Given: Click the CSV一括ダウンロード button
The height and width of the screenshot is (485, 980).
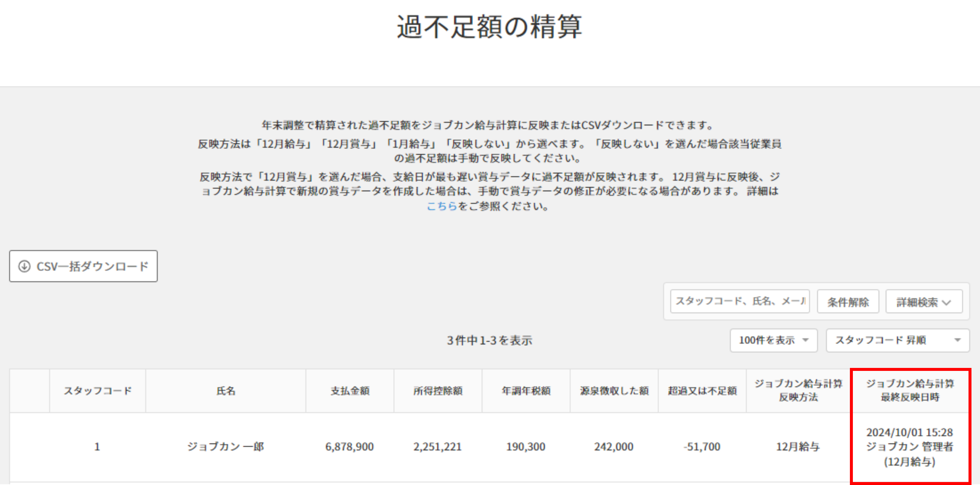Looking at the screenshot, I should coord(83,266).
